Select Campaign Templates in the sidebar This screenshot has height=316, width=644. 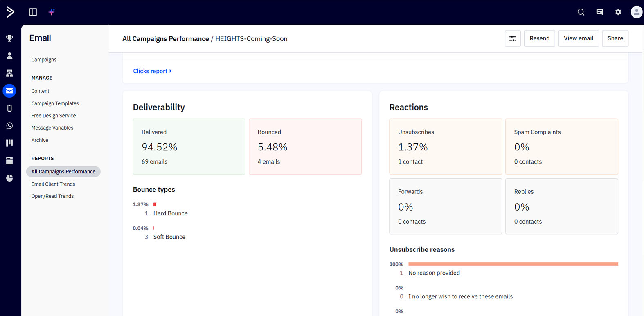[x=55, y=103]
